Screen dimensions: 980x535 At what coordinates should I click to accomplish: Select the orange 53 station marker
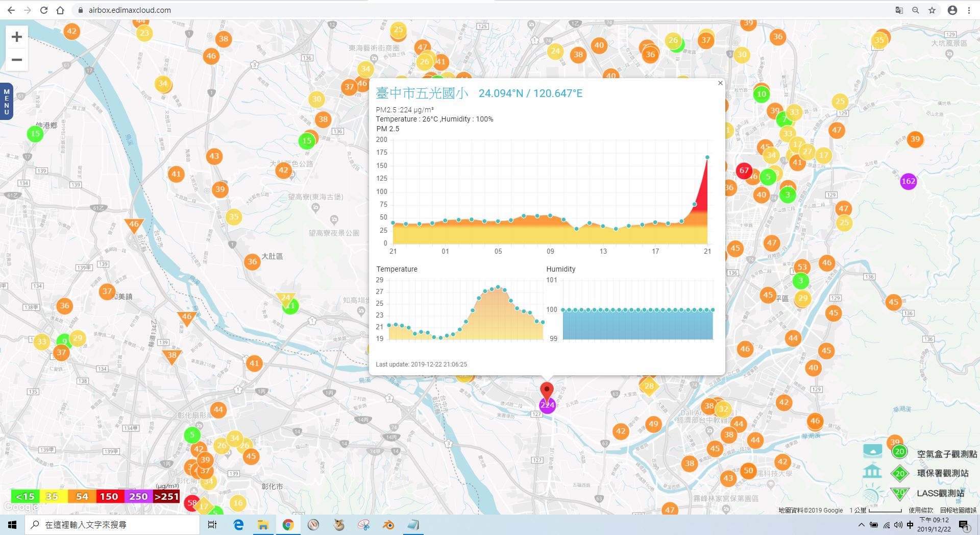[x=802, y=267]
